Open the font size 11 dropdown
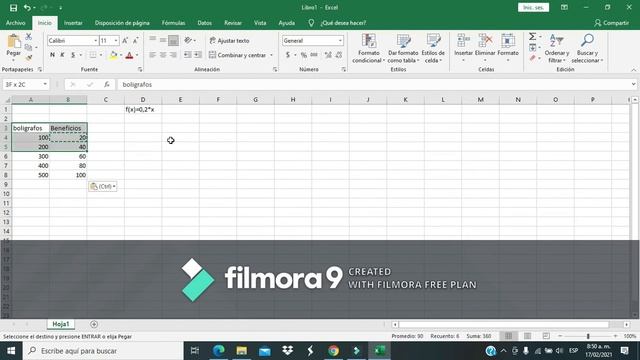This screenshot has width=640, height=360. coord(116,40)
